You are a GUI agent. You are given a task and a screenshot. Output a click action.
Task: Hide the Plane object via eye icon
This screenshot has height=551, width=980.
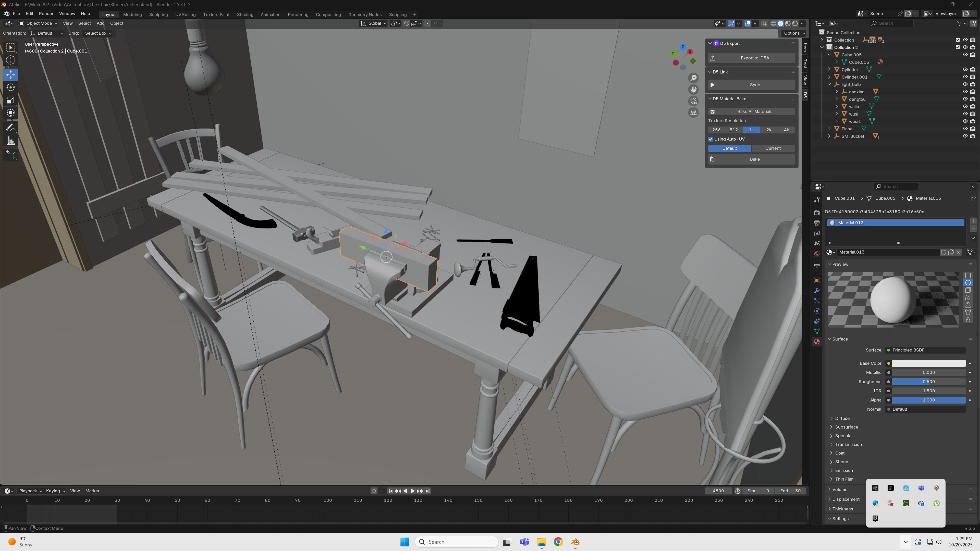click(x=965, y=129)
